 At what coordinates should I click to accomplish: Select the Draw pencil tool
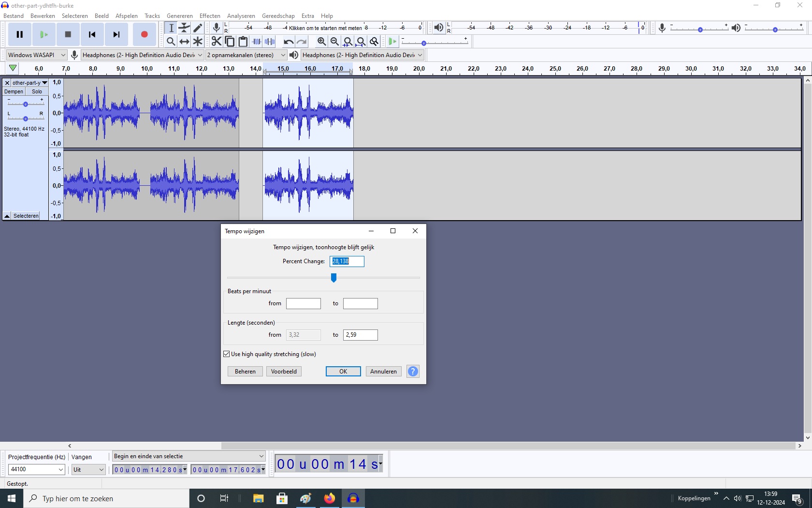pos(198,28)
